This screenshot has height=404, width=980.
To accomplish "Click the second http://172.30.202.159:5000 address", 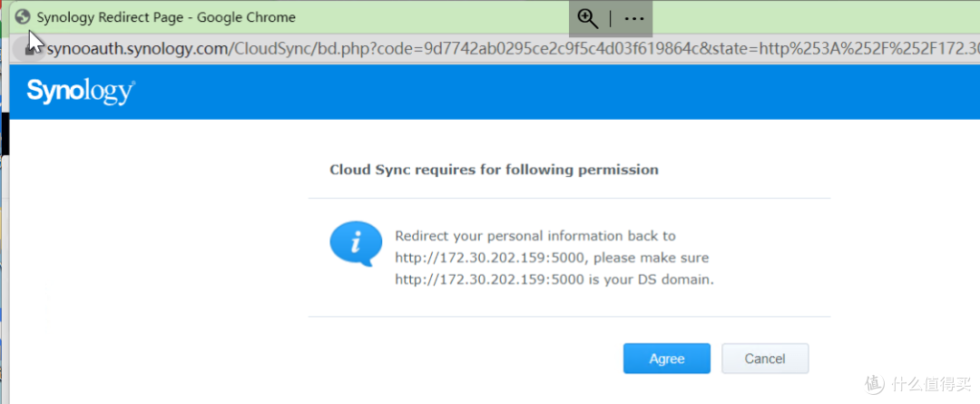I will pos(489,280).
